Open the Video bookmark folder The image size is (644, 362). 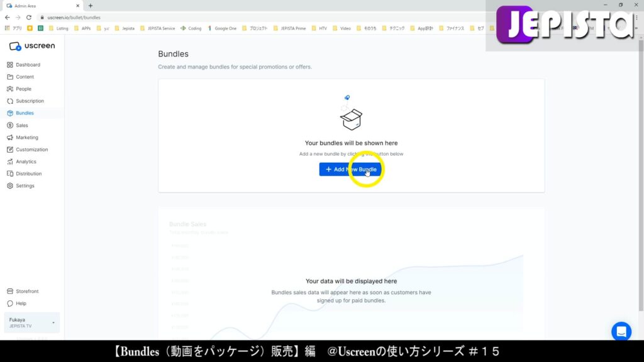click(x=341, y=28)
